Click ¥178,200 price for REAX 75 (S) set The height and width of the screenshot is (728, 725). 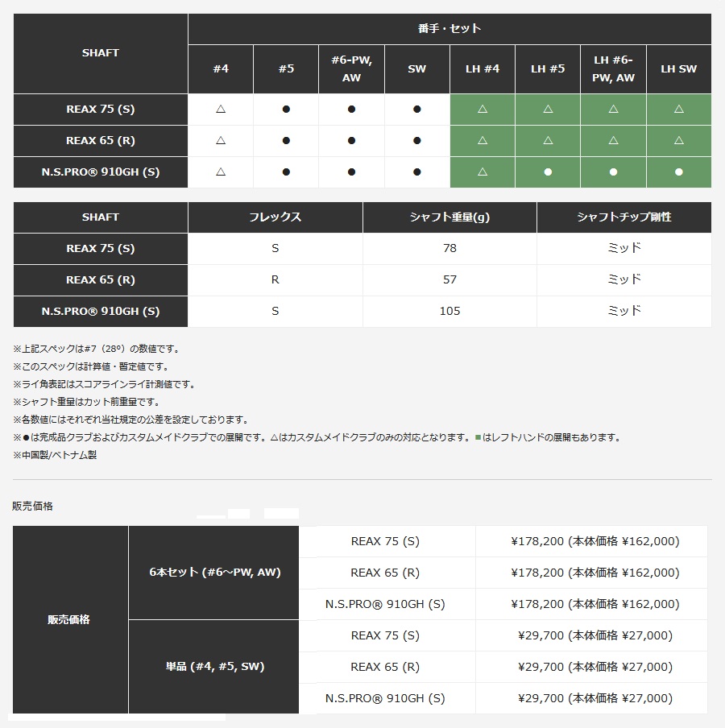[x=595, y=541]
